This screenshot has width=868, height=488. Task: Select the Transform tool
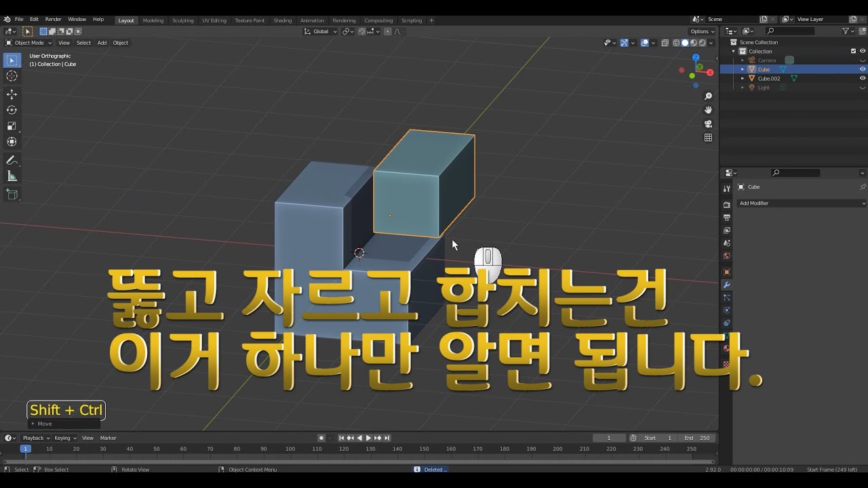click(12, 142)
